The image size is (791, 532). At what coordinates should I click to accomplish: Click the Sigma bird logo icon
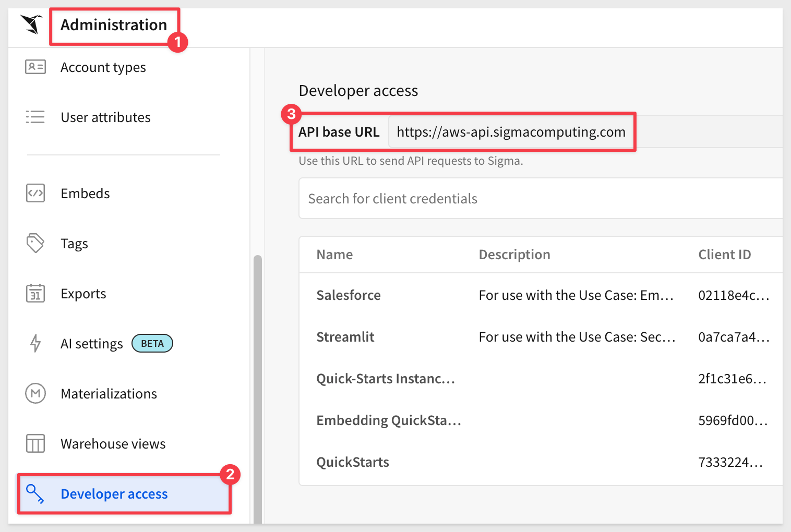coord(31,24)
